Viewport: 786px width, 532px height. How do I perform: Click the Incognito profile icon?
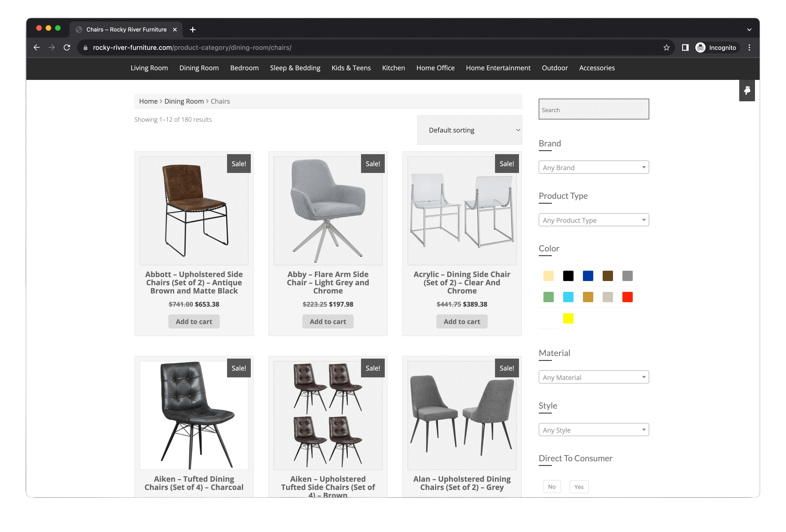(700, 48)
